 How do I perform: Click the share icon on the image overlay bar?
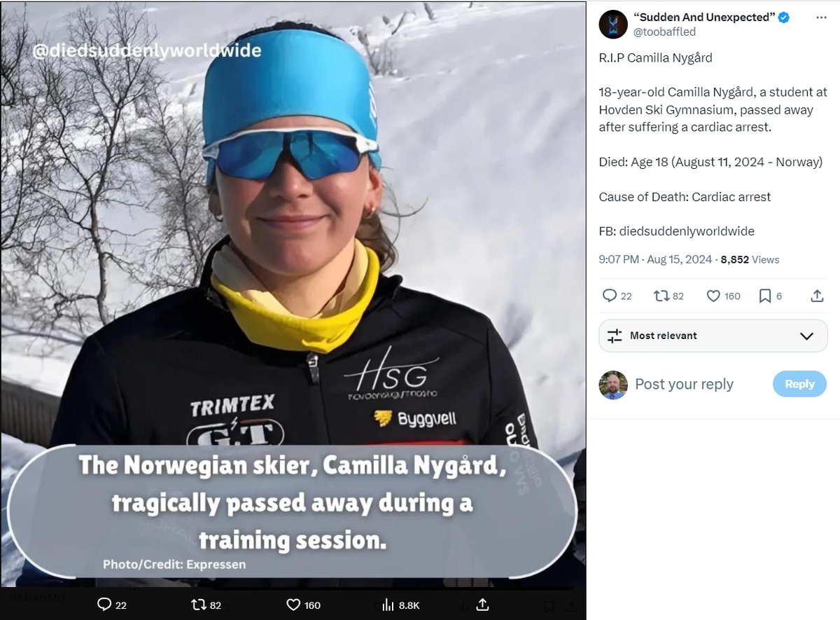coord(482,603)
